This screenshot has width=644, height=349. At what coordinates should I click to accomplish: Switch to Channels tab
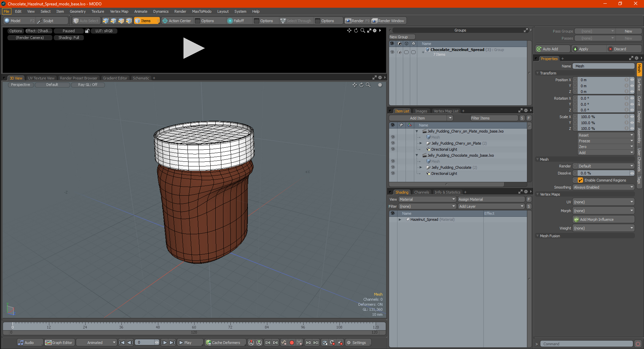(422, 192)
